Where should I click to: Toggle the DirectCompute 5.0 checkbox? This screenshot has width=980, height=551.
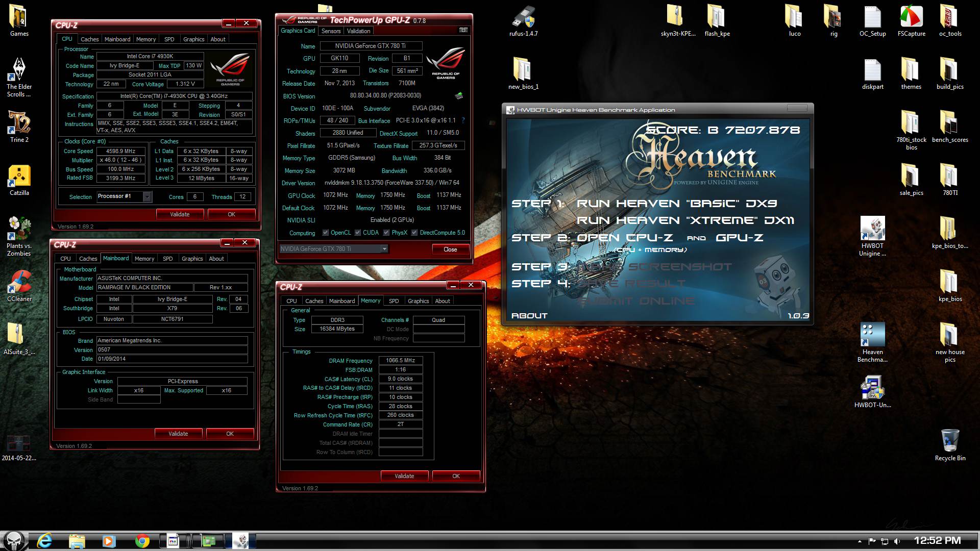[x=414, y=233]
